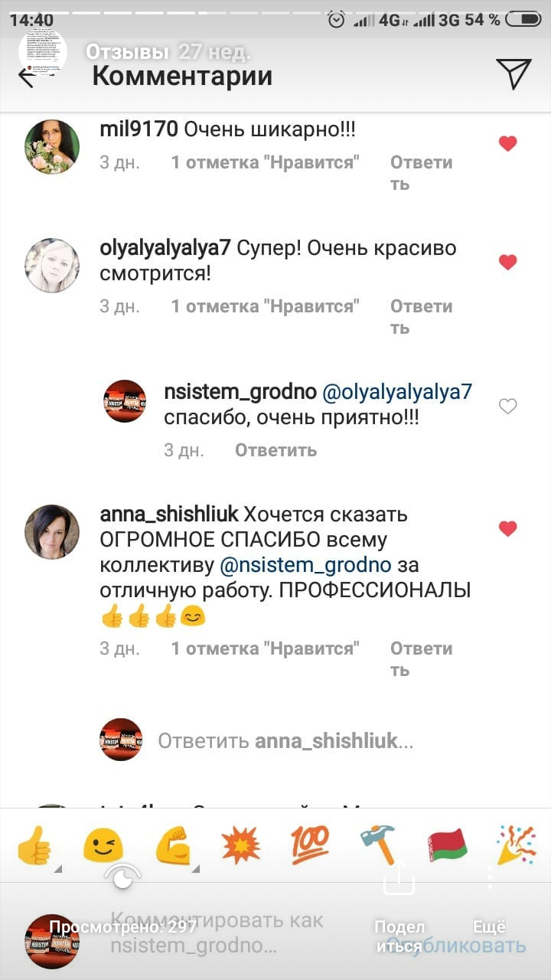Insert the thumbs up emoji
Screen dimensions: 551x980
(33, 844)
